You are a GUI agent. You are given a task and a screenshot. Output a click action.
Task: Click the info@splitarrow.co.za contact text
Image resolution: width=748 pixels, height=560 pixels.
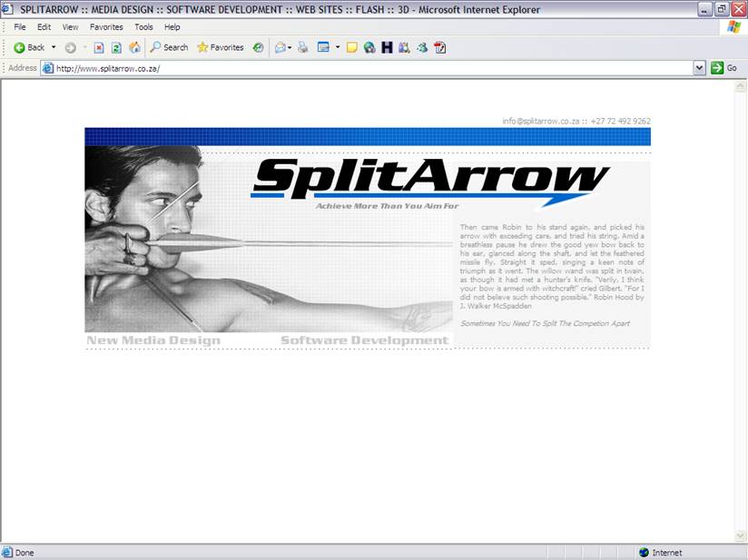coord(540,121)
